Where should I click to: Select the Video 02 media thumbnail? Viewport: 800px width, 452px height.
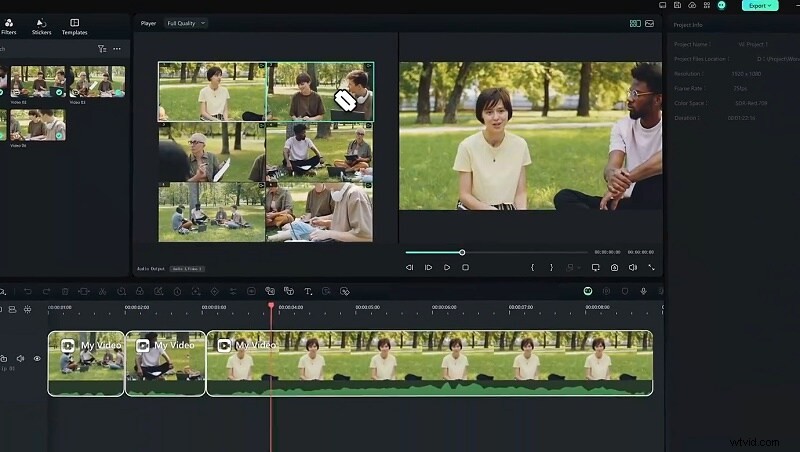coord(39,82)
